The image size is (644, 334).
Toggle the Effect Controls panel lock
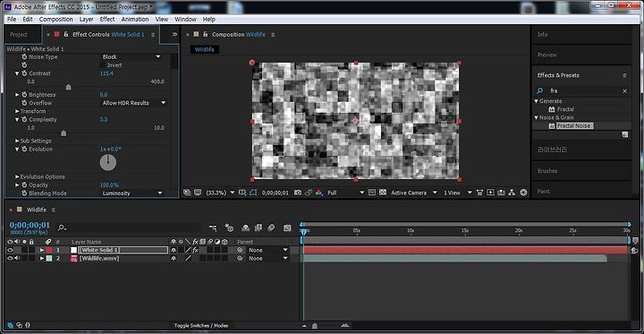pos(65,35)
